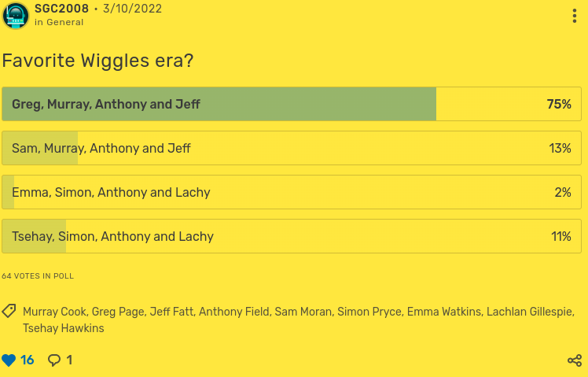588x377 pixels.
Task: Share the post using share icon
Action: tap(575, 360)
